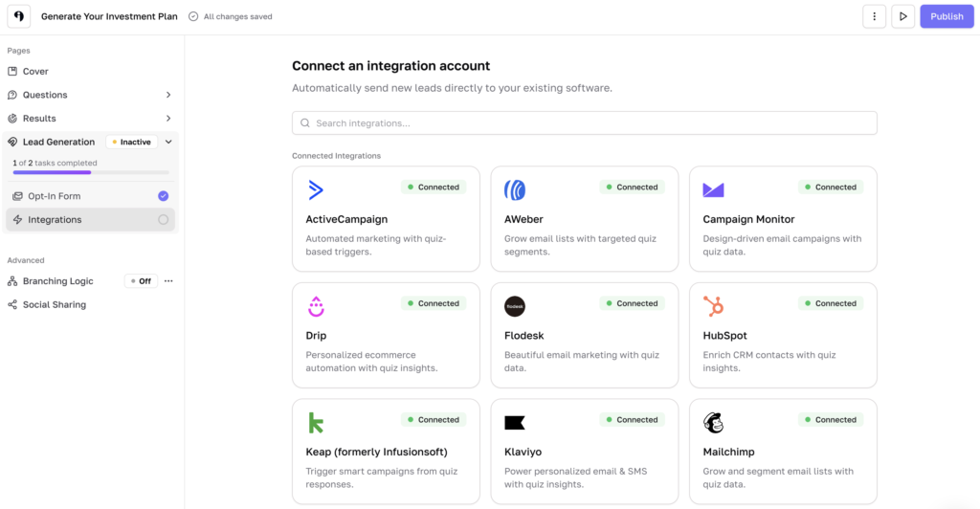Select Lead Generation in sidebar
The image size is (980, 509).
pos(58,142)
